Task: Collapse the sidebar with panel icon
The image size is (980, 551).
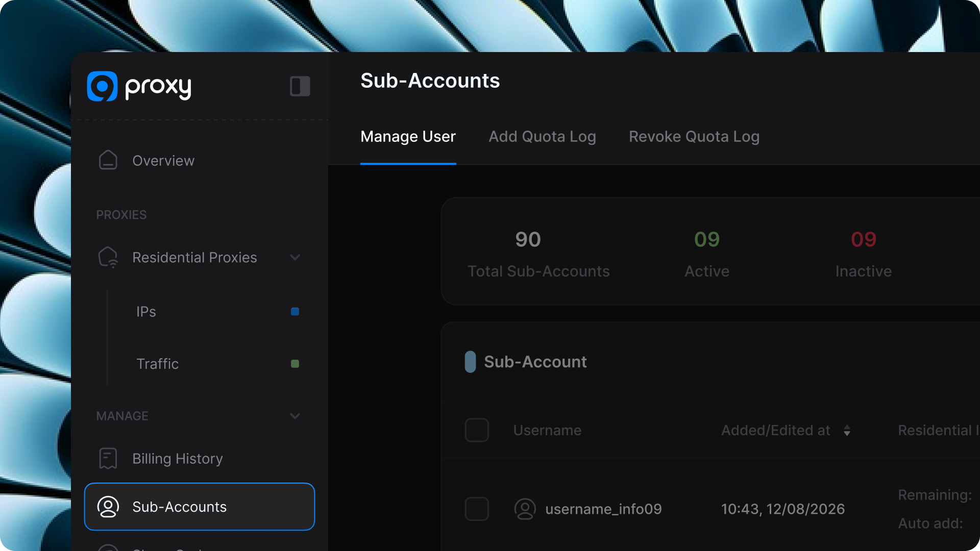Action: 300,86
